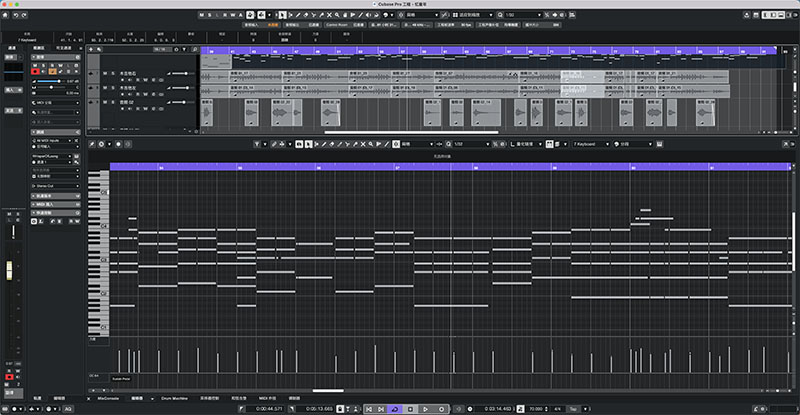Click the C3 key on the piano keyboard
800x415 pixels.
coord(98,260)
